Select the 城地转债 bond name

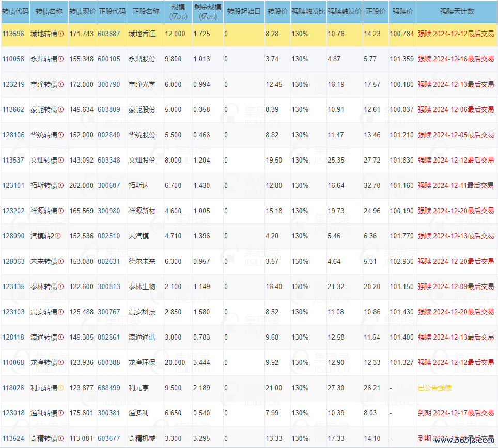point(44,34)
